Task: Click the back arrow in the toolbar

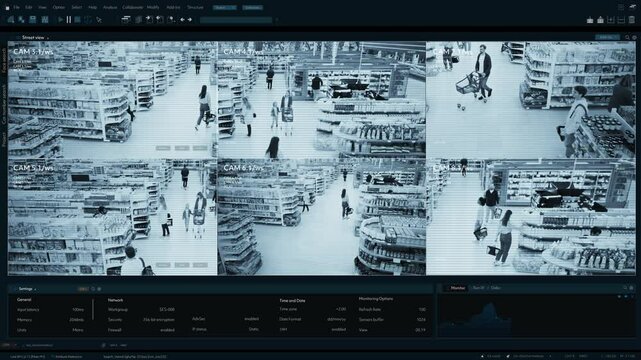Action: (x=182, y=20)
